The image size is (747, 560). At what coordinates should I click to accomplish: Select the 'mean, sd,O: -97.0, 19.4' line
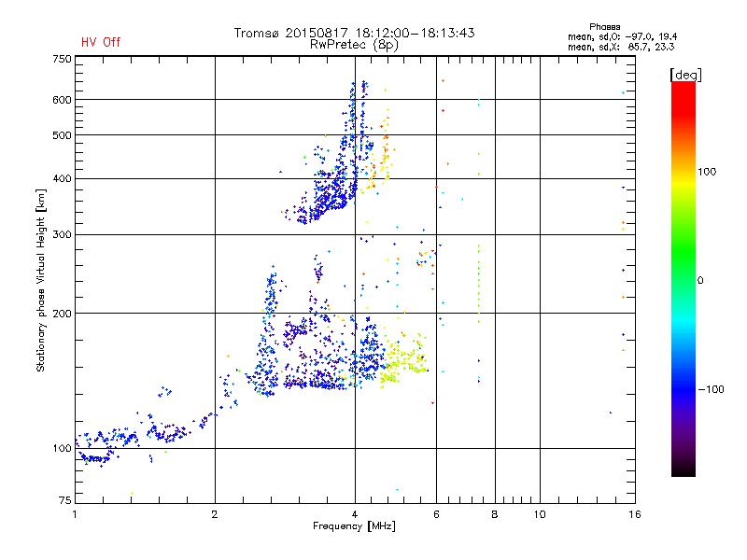tap(622, 36)
